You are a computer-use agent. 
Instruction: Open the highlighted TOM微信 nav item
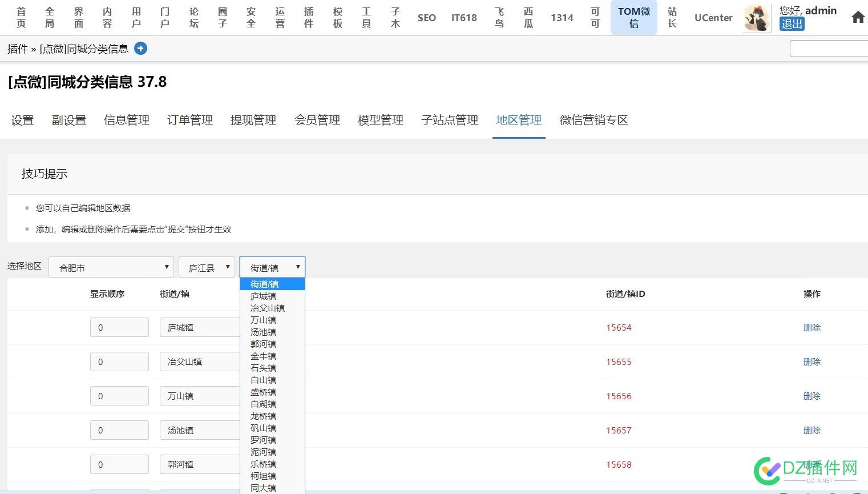pyautogui.click(x=633, y=18)
